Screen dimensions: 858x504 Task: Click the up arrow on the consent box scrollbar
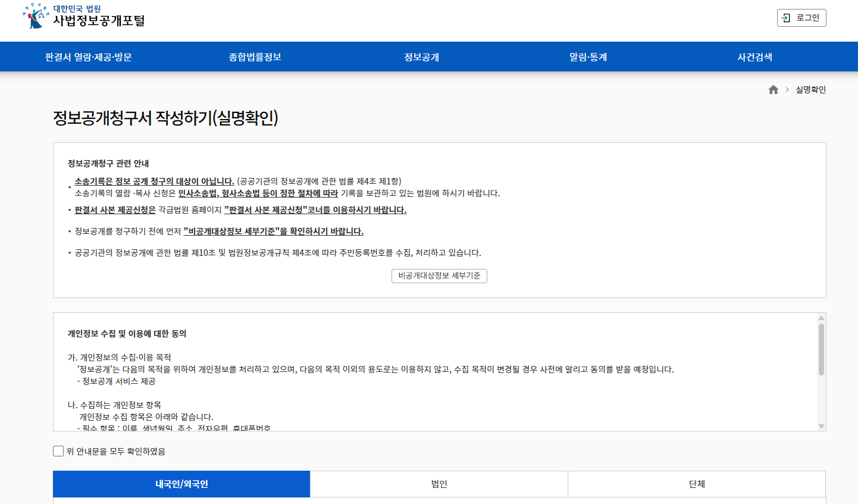(822, 317)
